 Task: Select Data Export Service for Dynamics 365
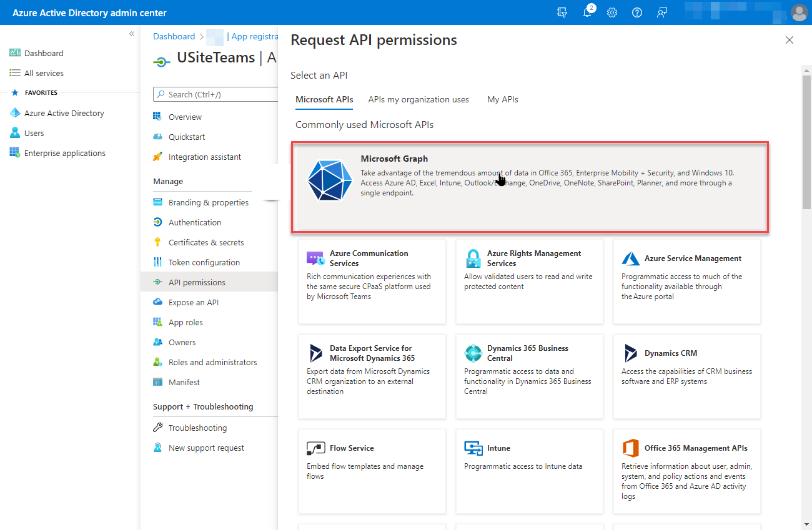point(372,376)
